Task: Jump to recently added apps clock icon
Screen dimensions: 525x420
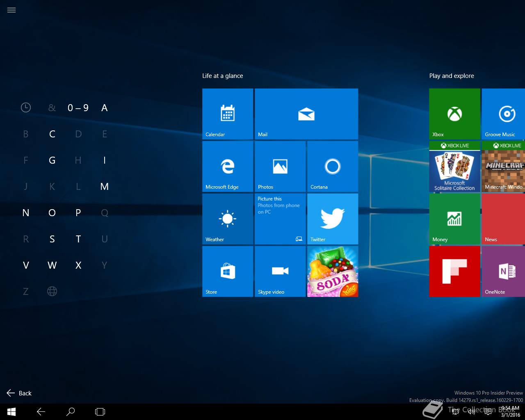Action: pos(26,107)
